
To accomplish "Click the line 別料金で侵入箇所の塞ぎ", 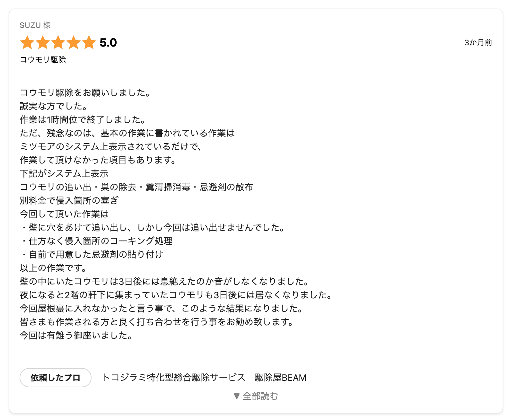I will [69, 200].
